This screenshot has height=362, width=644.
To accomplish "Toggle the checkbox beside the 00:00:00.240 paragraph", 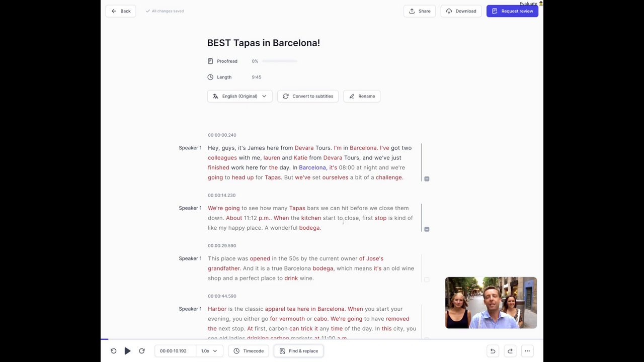I will pos(427,178).
